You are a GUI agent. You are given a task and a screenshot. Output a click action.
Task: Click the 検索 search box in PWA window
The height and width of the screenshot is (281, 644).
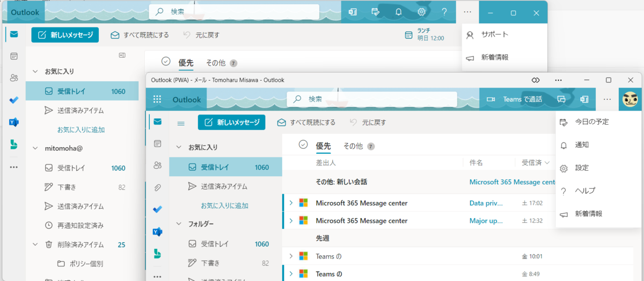(x=372, y=99)
